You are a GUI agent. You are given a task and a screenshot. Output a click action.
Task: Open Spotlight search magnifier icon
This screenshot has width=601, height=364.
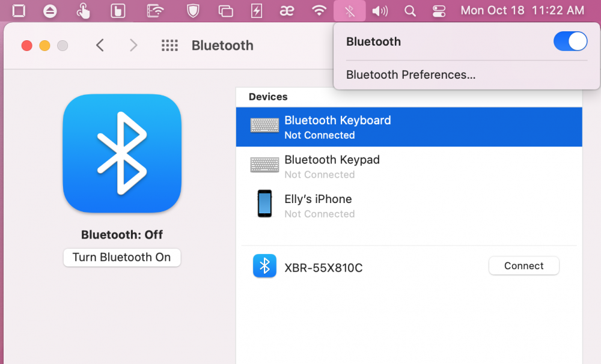[x=410, y=11]
